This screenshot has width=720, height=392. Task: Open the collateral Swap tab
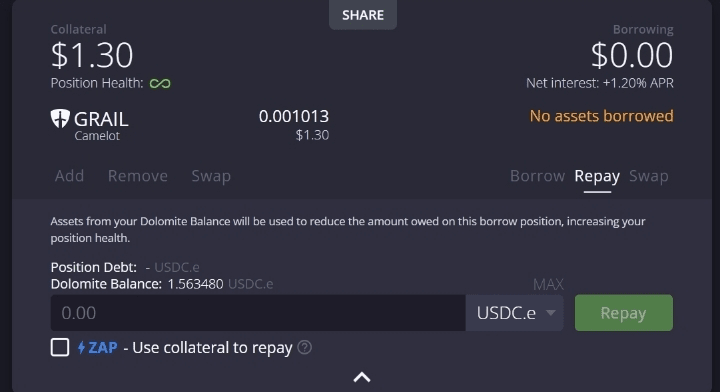point(211,176)
